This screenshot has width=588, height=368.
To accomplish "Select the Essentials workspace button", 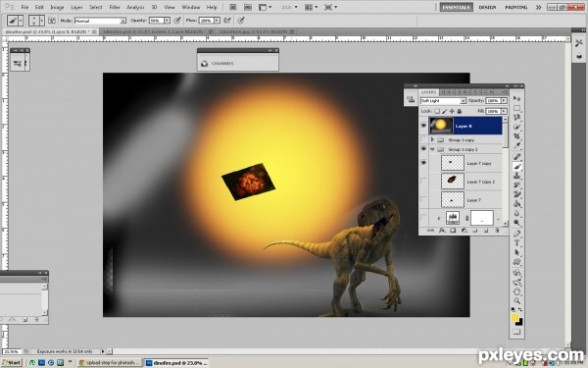I will (x=456, y=7).
